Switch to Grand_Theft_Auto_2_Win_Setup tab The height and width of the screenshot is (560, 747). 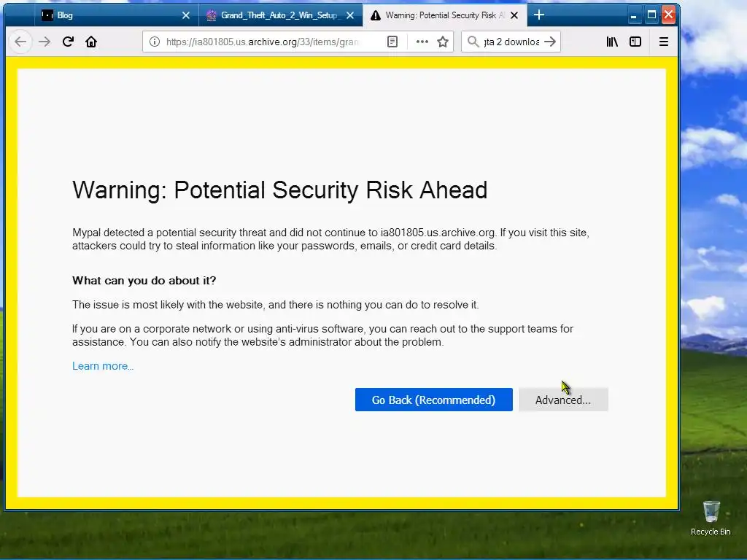point(280,15)
